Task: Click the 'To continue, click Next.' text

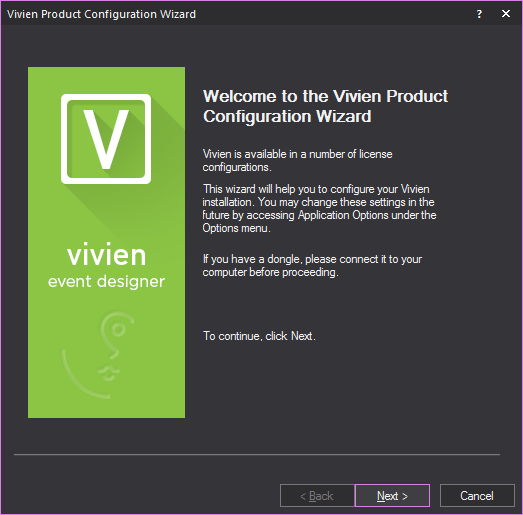Action: 259,336
